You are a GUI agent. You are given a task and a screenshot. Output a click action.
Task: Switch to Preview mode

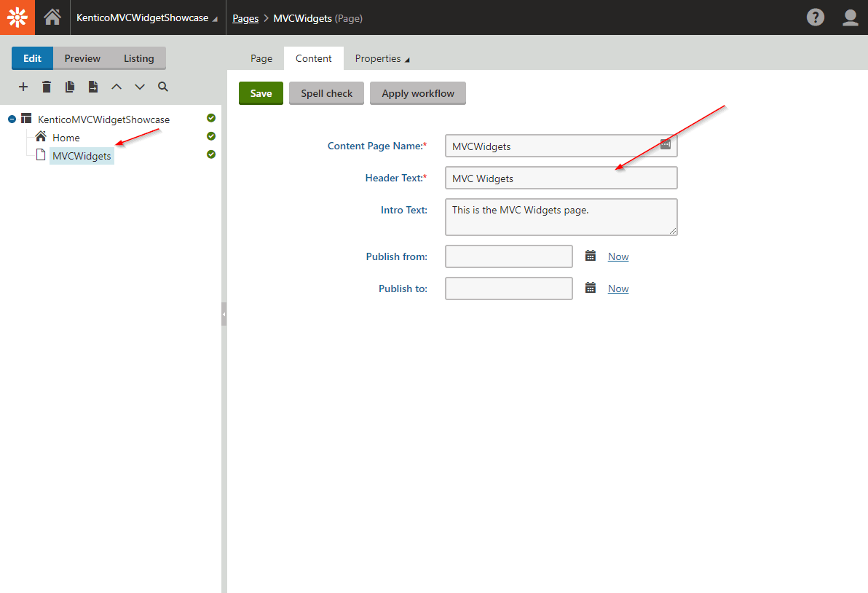click(x=82, y=58)
